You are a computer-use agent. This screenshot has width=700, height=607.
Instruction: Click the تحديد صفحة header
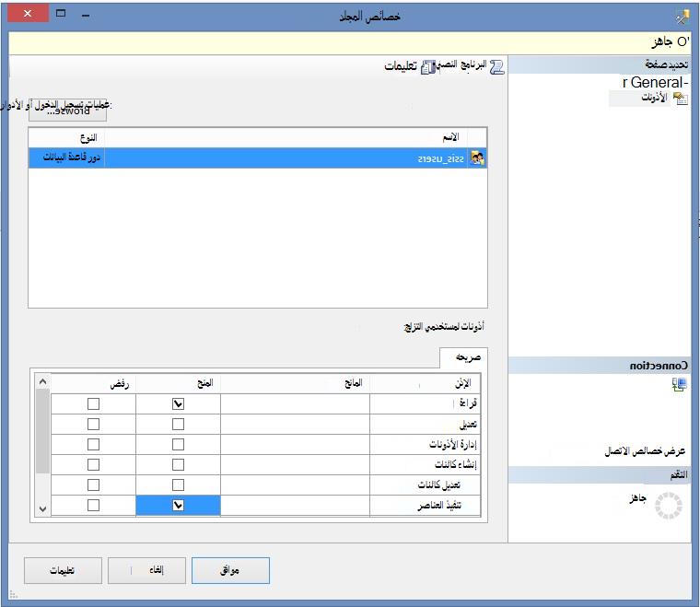[x=600, y=65]
